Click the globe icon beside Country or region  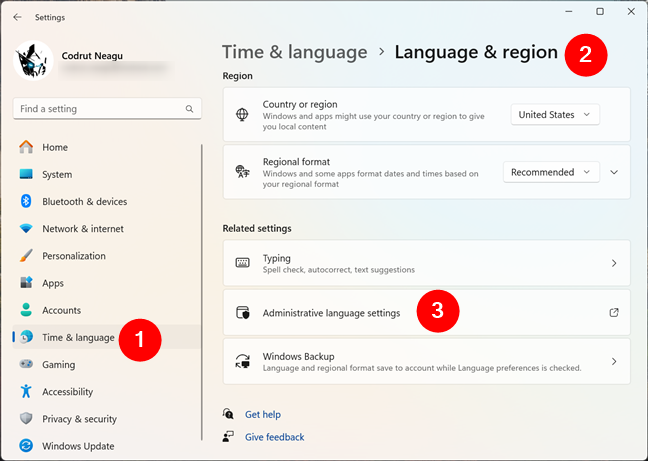coord(242,114)
